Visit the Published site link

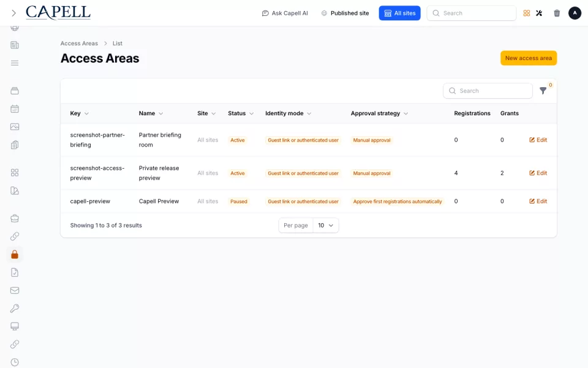(x=345, y=13)
